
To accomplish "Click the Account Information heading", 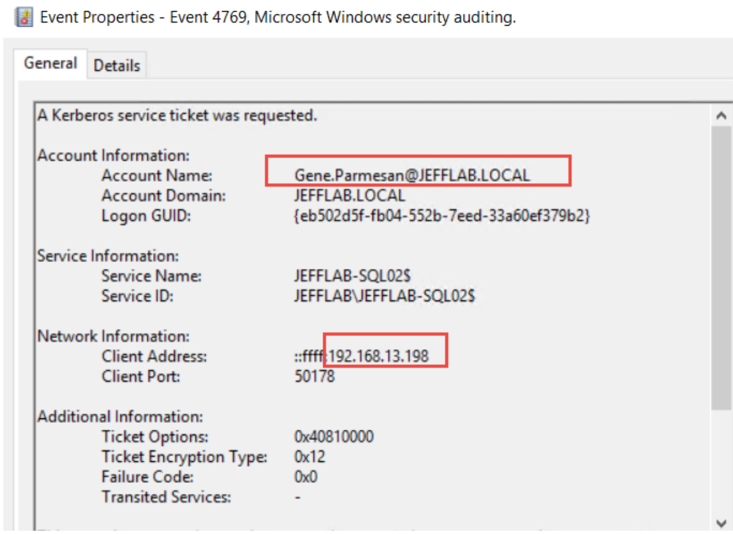I will pyautogui.click(x=112, y=155).
